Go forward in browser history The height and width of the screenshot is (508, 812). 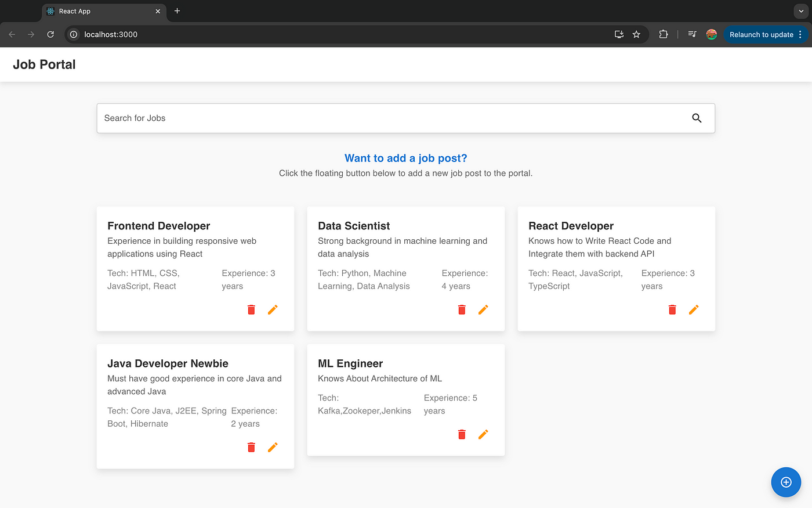(31, 34)
